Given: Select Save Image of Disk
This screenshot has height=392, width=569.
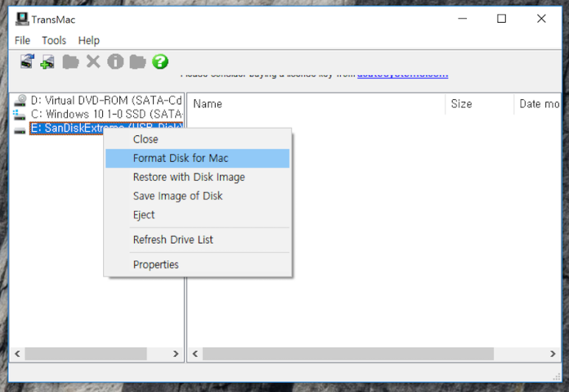Looking at the screenshot, I should coord(197,196).
